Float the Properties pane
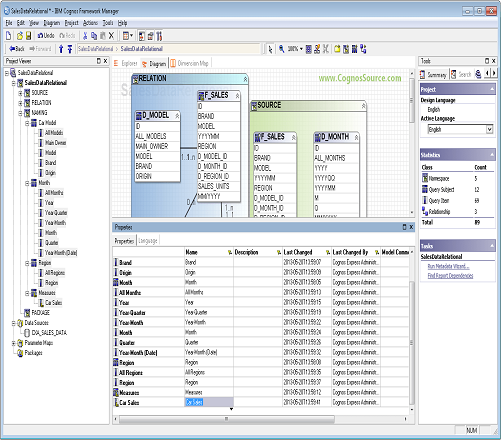The height and width of the screenshot is (440, 501). (x=404, y=227)
